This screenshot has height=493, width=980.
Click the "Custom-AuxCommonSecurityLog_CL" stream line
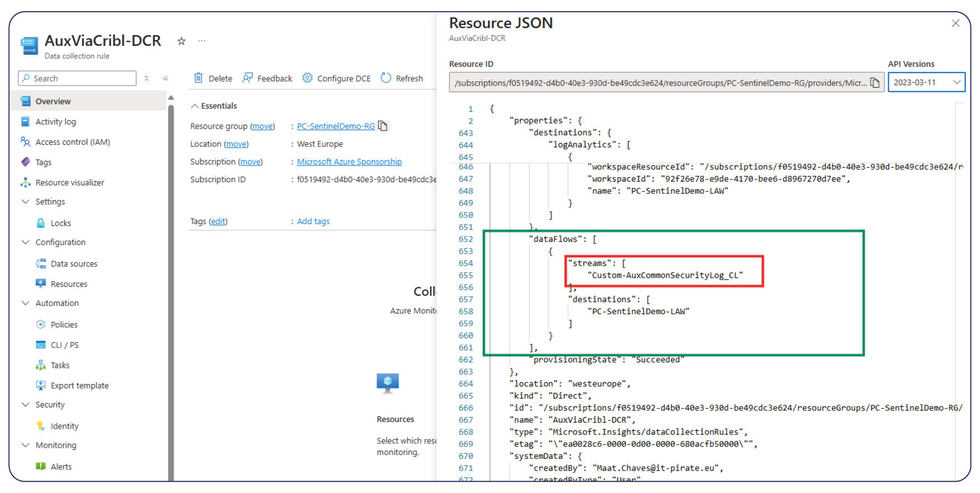(x=665, y=275)
